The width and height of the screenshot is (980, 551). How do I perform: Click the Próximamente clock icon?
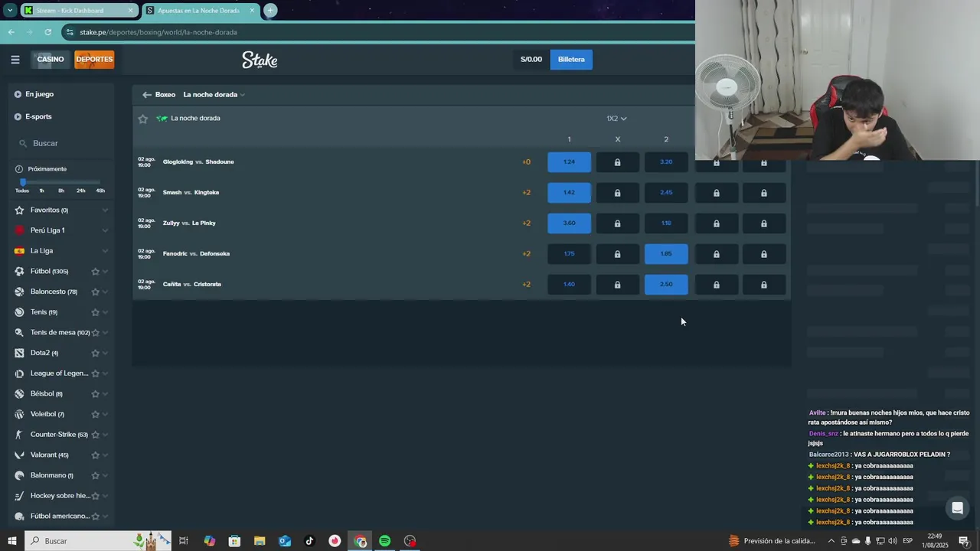point(19,169)
